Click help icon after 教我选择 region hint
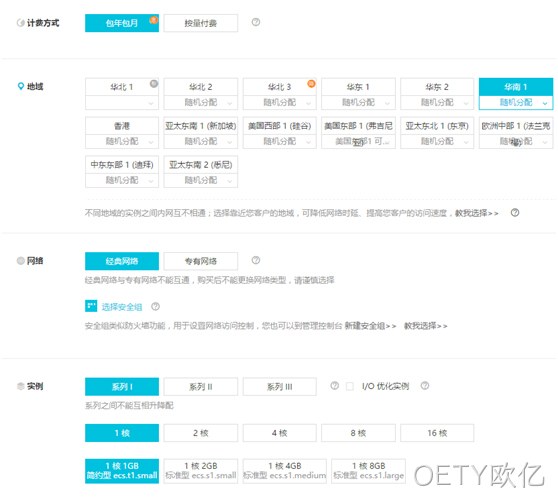This screenshot has width=558, height=499. pyautogui.click(x=515, y=213)
